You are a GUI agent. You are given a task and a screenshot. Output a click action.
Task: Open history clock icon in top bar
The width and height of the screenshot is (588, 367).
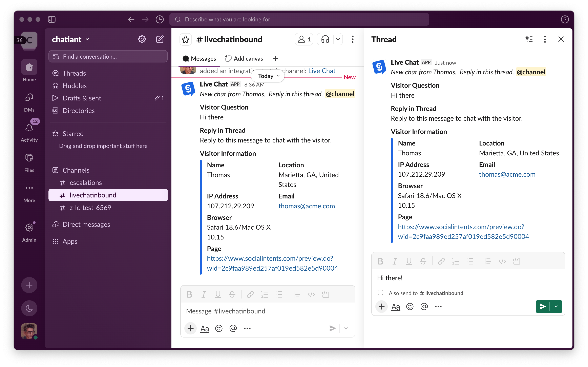160,19
